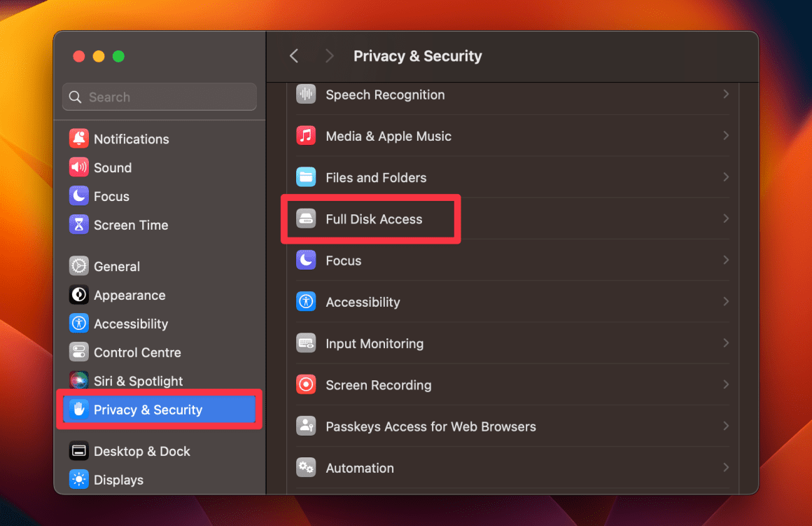The height and width of the screenshot is (526, 812).
Task: Click inside the Search field
Action: point(159,97)
